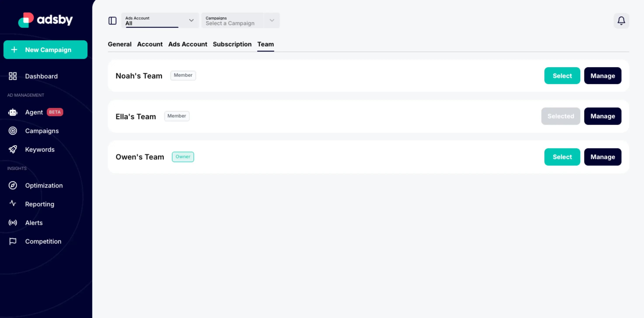This screenshot has height=318, width=644.
Task: Manage Owen's Team
Action: (x=602, y=157)
